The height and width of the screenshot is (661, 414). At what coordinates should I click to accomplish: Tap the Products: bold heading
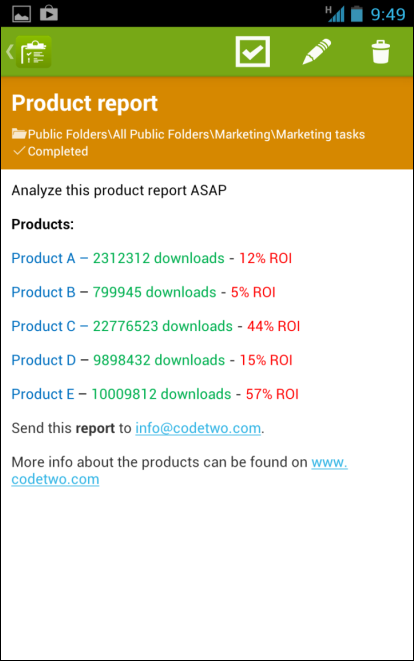(x=43, y=224)
